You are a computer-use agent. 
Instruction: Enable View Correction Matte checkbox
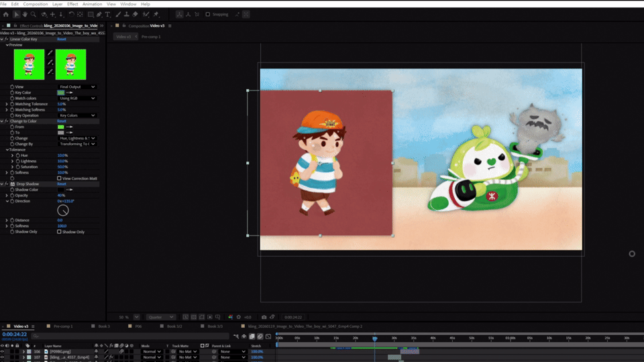[59, 178]
